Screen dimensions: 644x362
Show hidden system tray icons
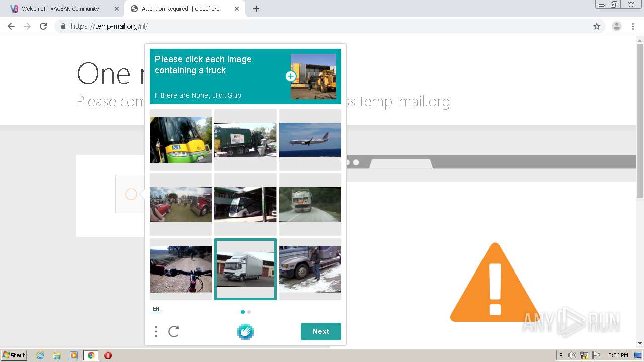tap(561, 355)
